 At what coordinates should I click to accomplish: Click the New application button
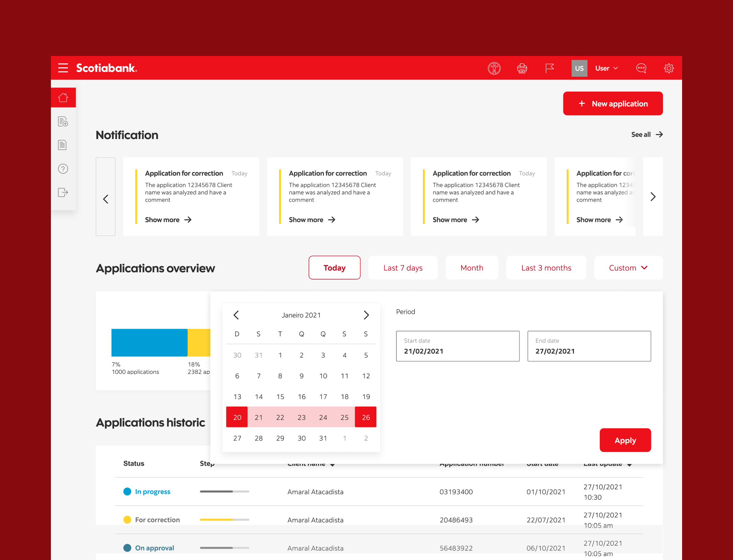click(613, 104)
